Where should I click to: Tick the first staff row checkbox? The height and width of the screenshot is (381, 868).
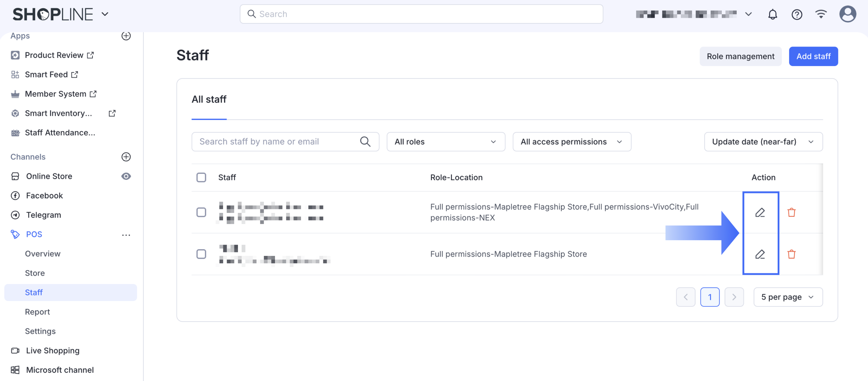click(x=201, y=213)
